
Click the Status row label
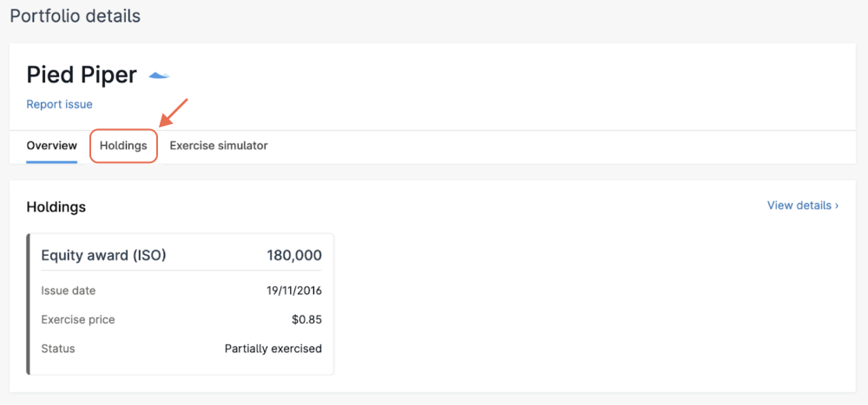pos(58,349)
